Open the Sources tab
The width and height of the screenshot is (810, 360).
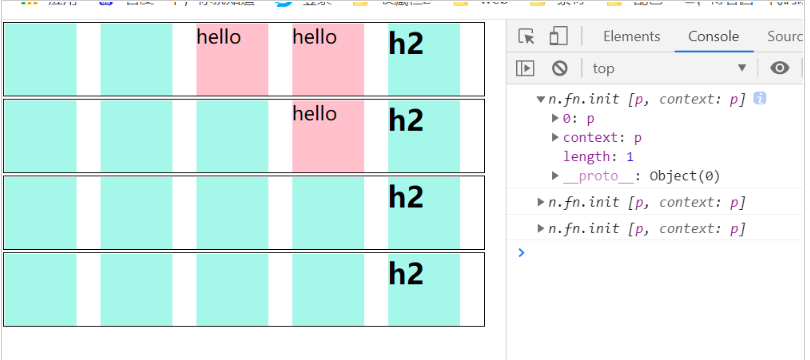point(785,37)
